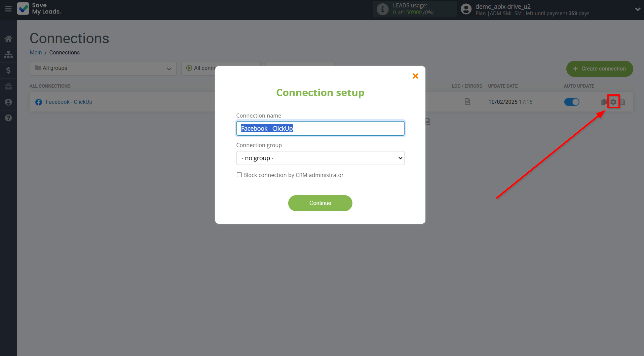644x356 pixels.
Task: Open the connections sitemap sidebar icon
Action: click(8, 54)
